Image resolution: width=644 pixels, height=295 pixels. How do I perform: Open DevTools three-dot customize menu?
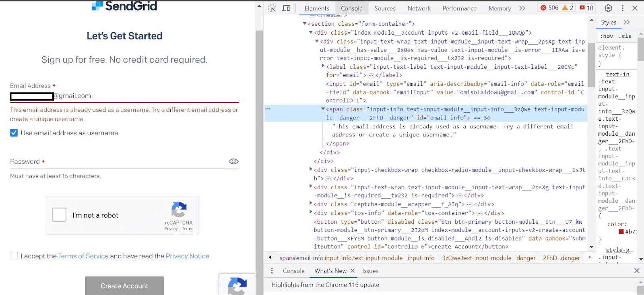(x=622, y=8)
